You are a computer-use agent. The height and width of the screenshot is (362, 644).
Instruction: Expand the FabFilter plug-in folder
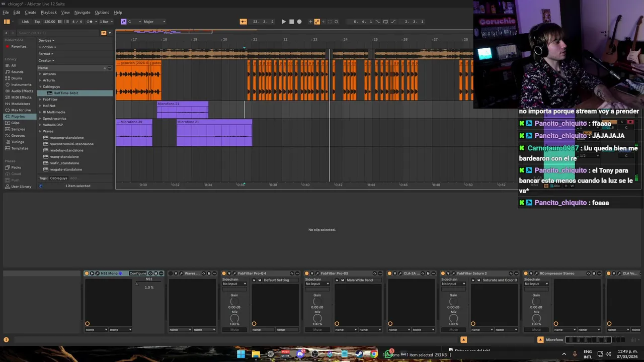(x=40, y=100)
